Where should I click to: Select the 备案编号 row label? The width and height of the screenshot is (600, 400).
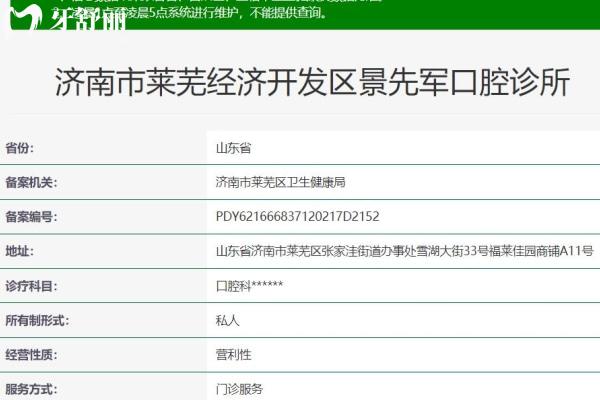[x=32, y=216]
